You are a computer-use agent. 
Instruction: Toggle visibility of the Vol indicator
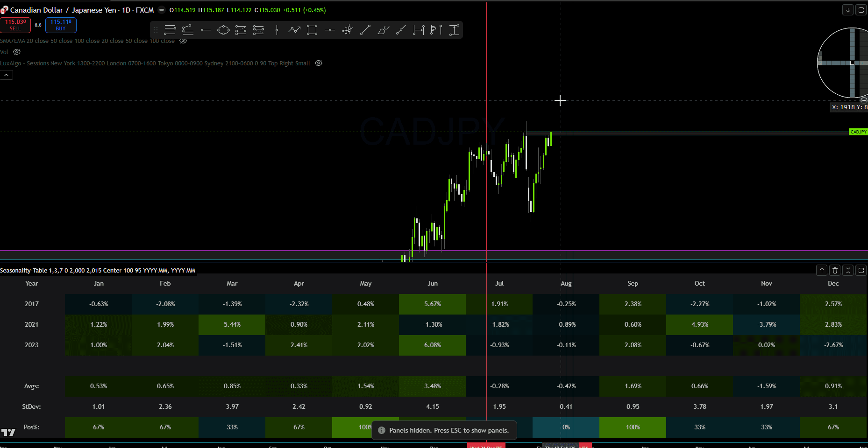coord(17,52)
